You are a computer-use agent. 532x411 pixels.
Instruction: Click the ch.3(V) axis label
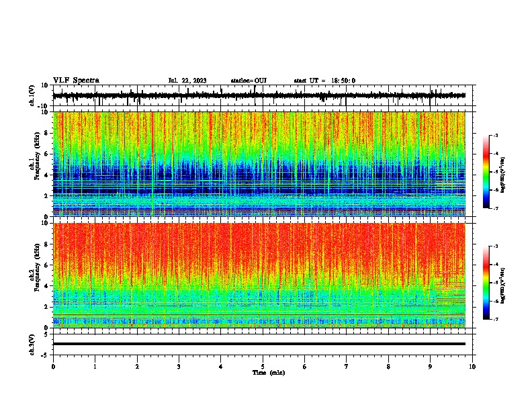pos(32,345)
